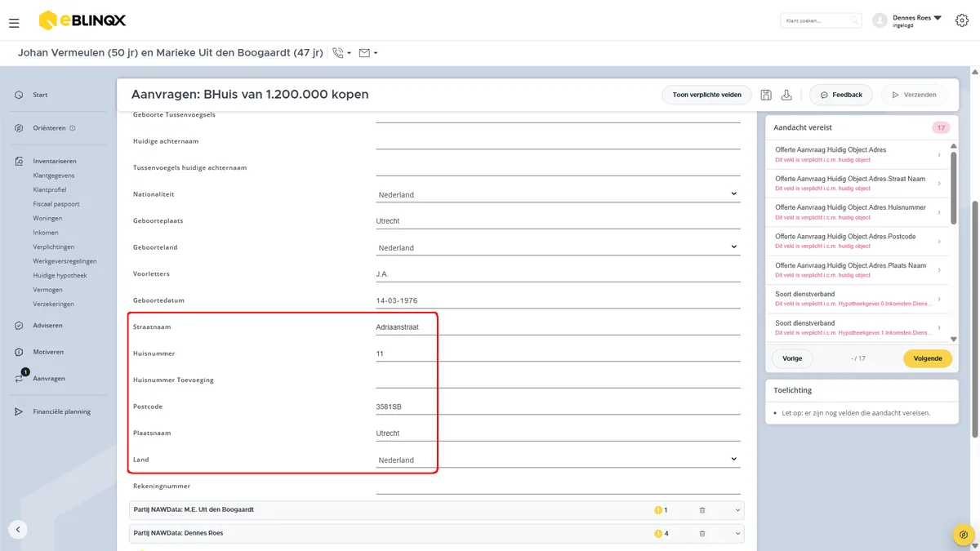This screenshot has width=980, height=551.
Task: Open the Nationaliteit dropdown
Action: tap(558, 194)
